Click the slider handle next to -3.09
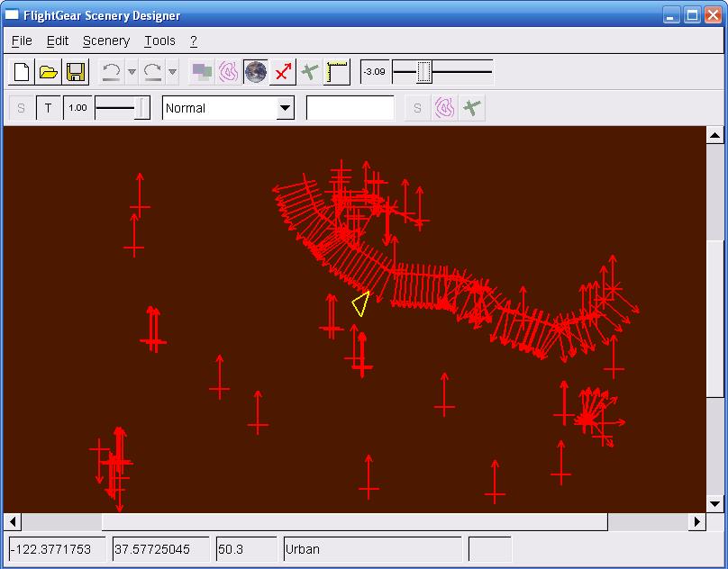The width and height of the screenshot is (728, 569). coord(423,72)
